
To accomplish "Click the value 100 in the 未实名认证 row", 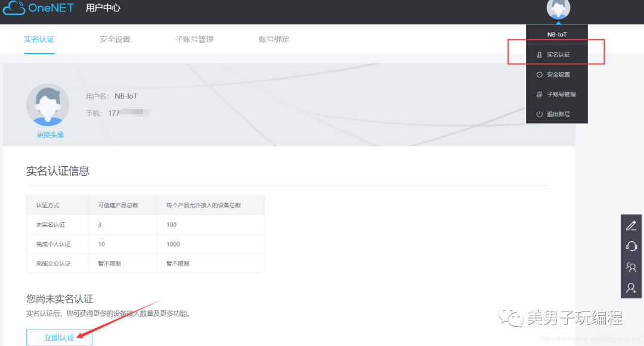I will click(x=171, y=225).
